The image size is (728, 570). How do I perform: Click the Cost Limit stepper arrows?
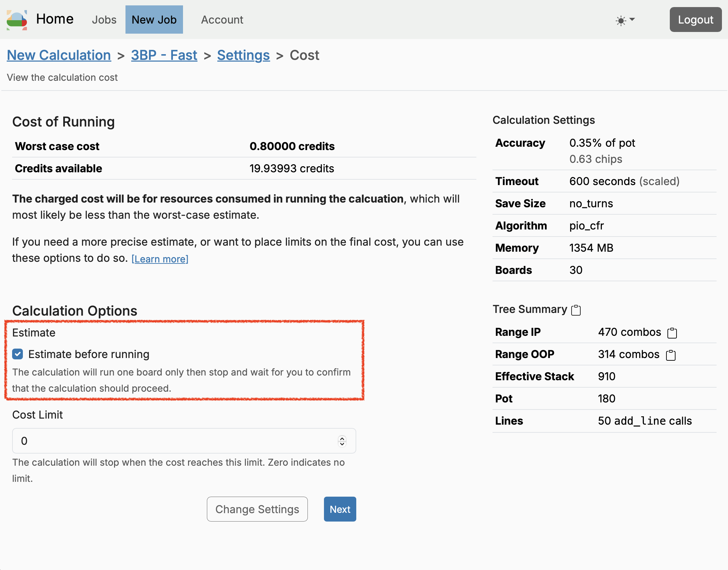342,441
